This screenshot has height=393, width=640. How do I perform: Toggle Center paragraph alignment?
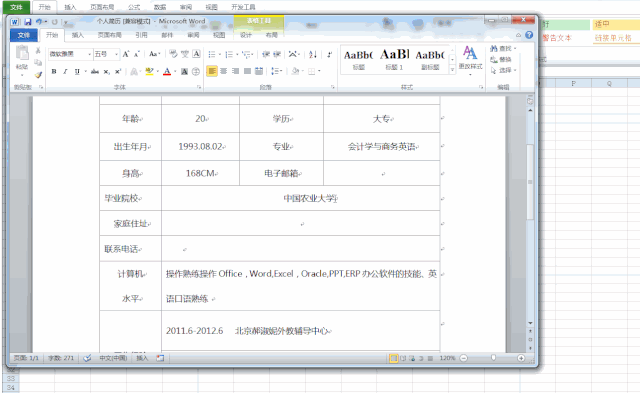(x=224, y=71)
